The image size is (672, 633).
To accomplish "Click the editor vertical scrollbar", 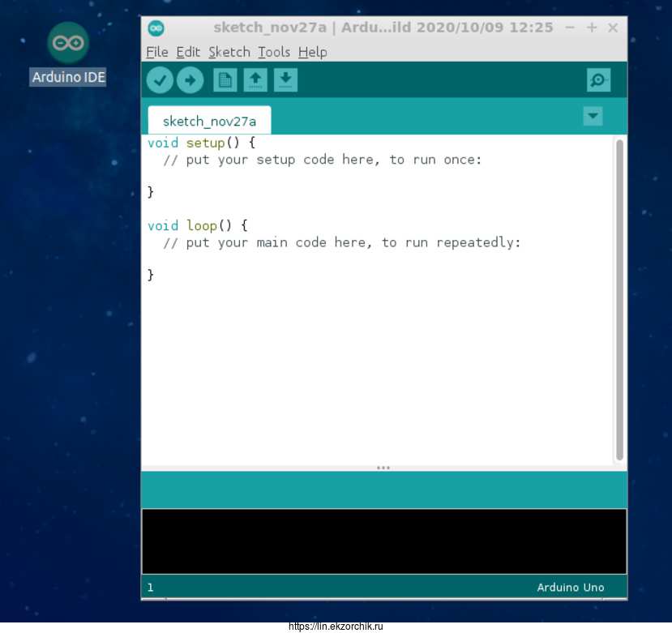I will coord(619,300).
